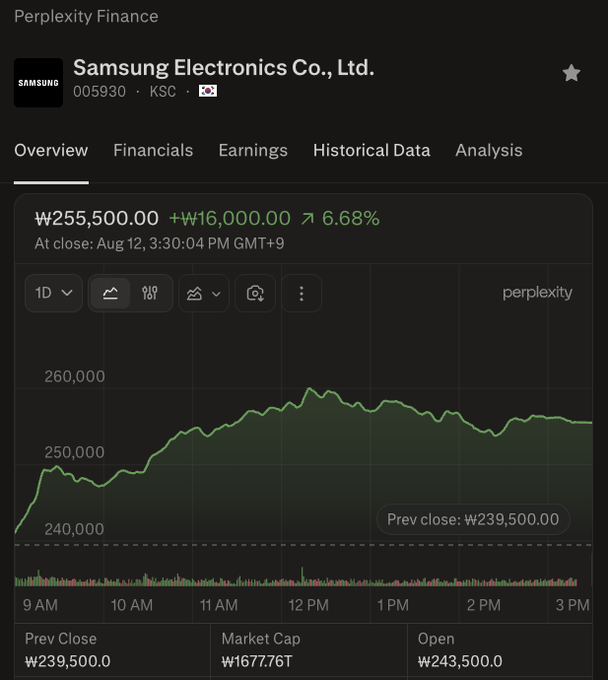Click the Prev close ₩239,500.00 label

(x=473, y=519)
